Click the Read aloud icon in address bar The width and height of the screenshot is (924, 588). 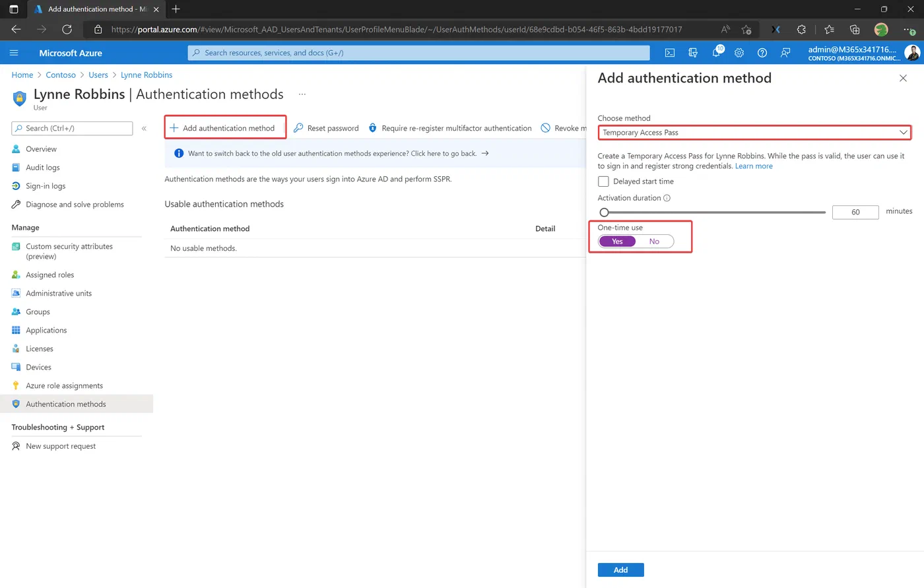(x=725, y=29)
